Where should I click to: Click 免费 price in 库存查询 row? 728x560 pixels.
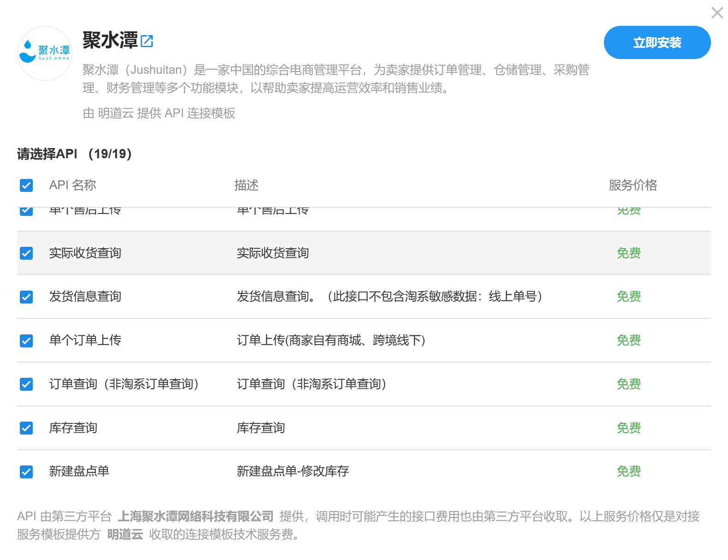[628, 428]
